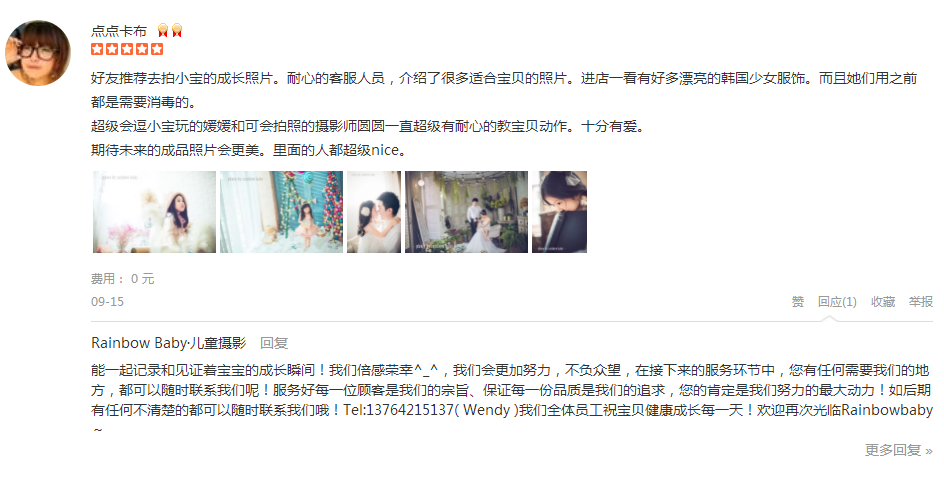
Task: Toggle the 回应(1) replies section
Action: [837, 302]
